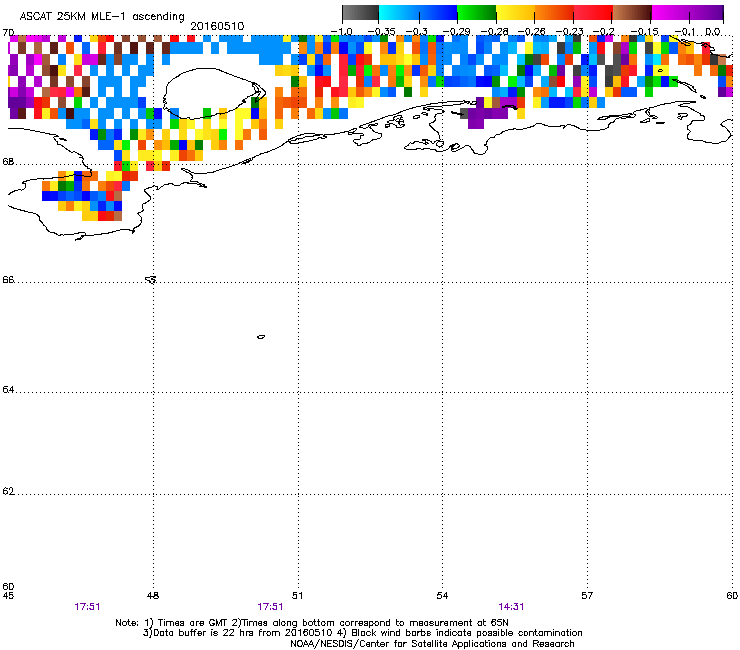Click the '-1.0' color bar label

click(341, 32)
